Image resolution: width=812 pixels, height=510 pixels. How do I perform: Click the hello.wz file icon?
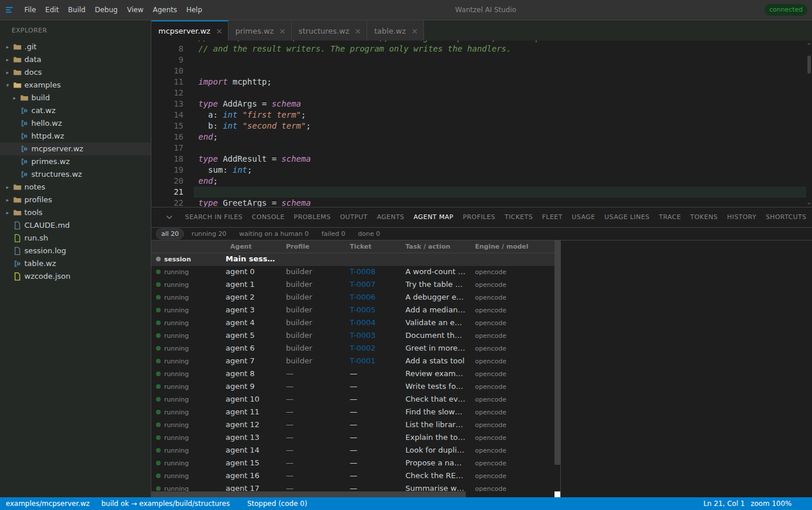[x=24, y=123]
